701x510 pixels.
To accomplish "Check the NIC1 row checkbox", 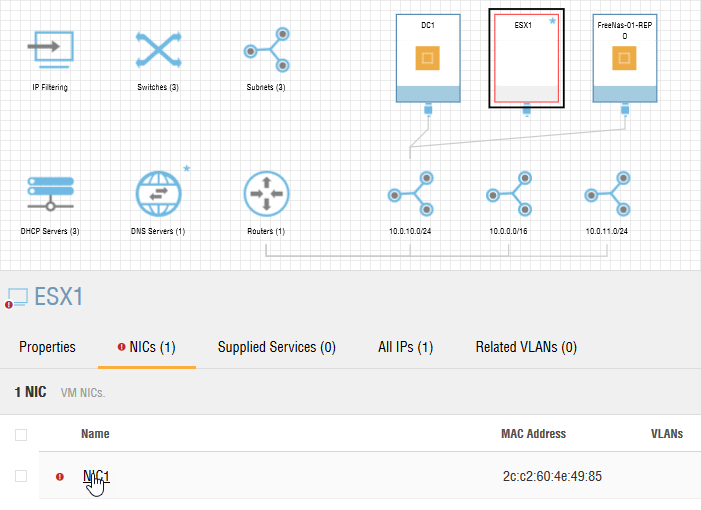I will (x=21, y=476).
